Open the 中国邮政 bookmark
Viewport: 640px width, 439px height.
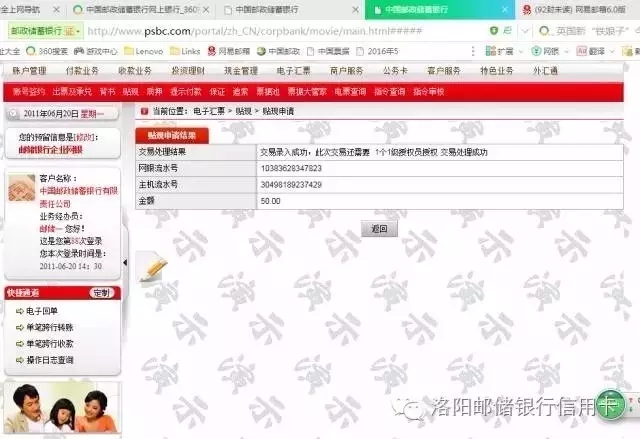278,51
